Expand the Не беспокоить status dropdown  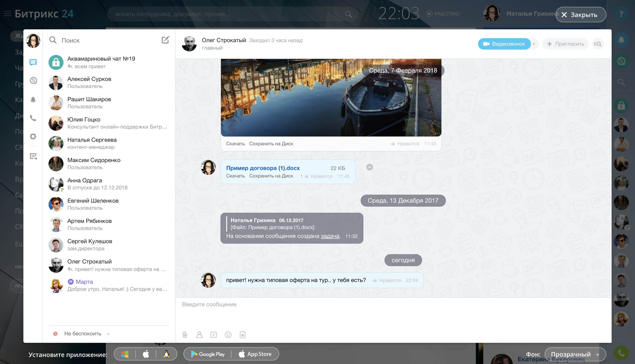(108, 334)
